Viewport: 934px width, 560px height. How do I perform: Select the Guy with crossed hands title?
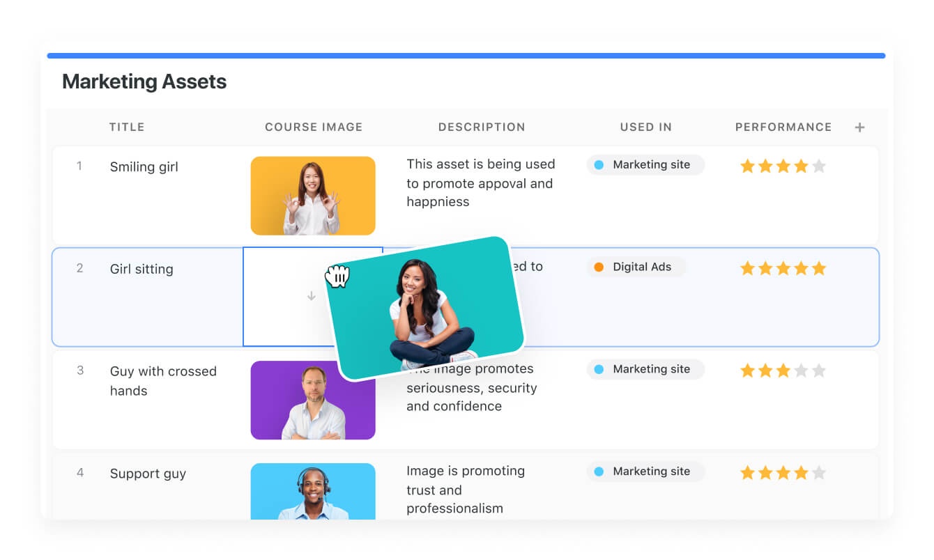(163, 381)
